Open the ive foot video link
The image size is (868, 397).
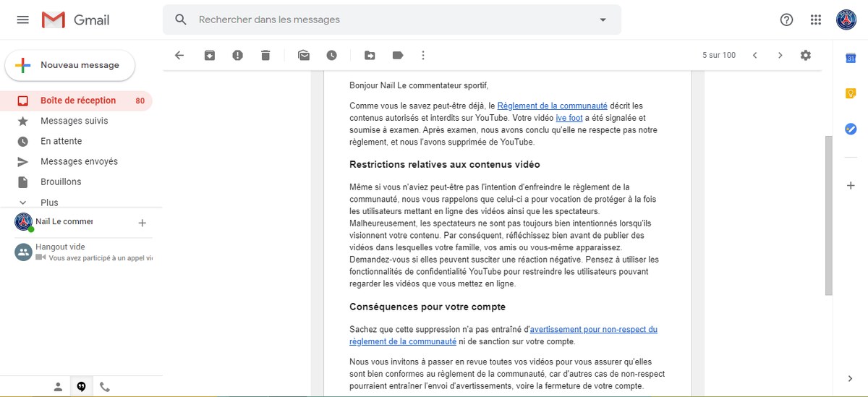tap(569, 118)
